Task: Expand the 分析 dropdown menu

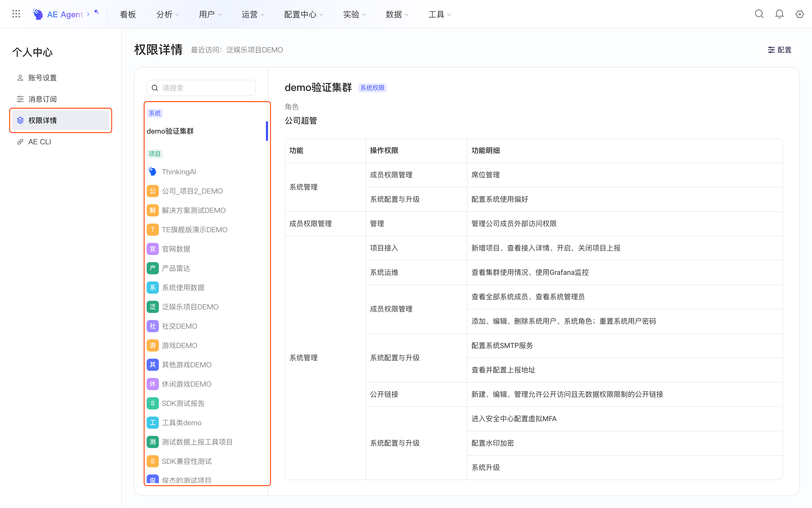Action: tap(168, 14)
